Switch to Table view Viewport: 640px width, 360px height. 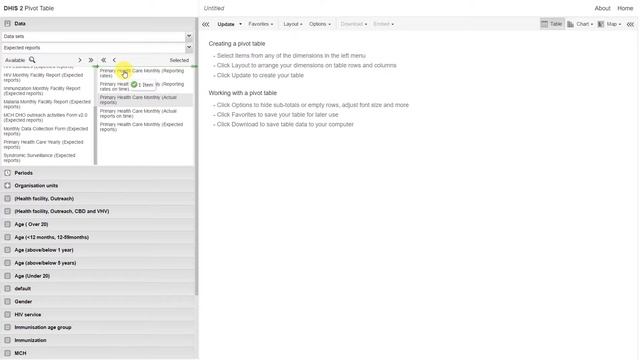(552, 24)
